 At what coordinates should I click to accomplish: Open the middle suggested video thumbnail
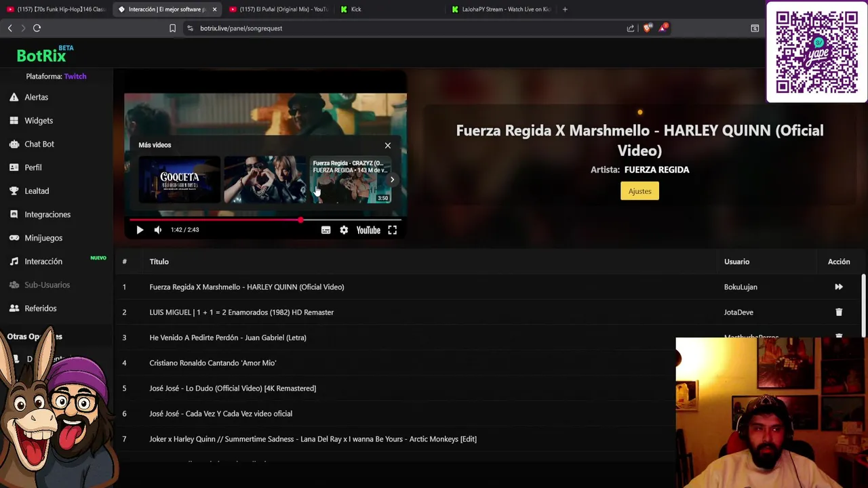[x=264, y=180]
